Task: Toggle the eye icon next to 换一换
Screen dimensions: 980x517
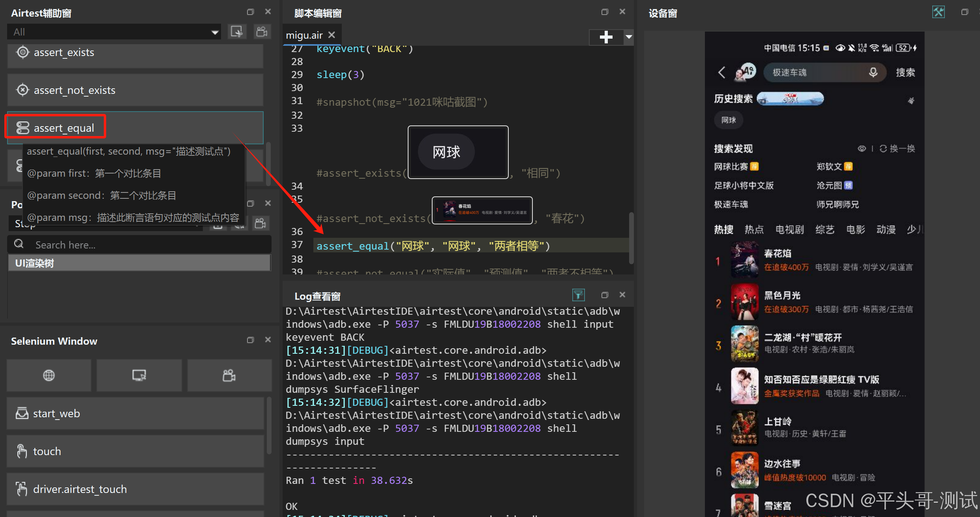Action: [862, 149]
